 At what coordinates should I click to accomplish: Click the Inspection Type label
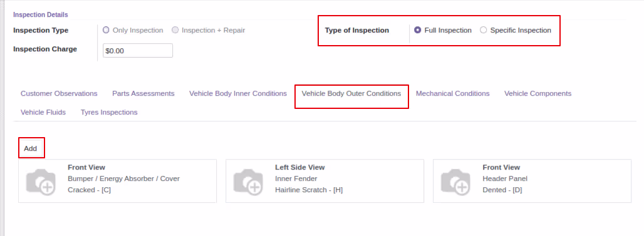(x=41, y=31)
